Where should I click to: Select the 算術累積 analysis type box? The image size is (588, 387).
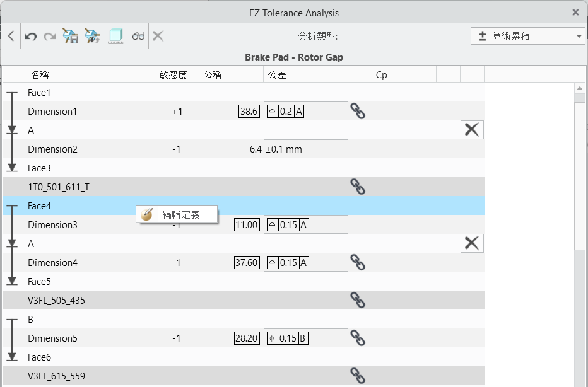click(522, 37)
